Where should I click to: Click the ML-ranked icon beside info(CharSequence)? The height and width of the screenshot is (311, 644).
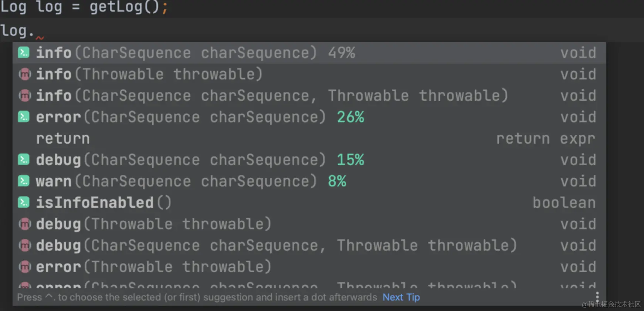click(x=24, y=53)
